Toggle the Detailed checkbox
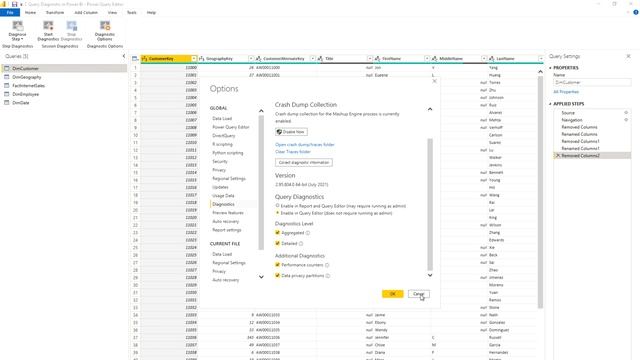The image size is (640, 360). (278, 243)
